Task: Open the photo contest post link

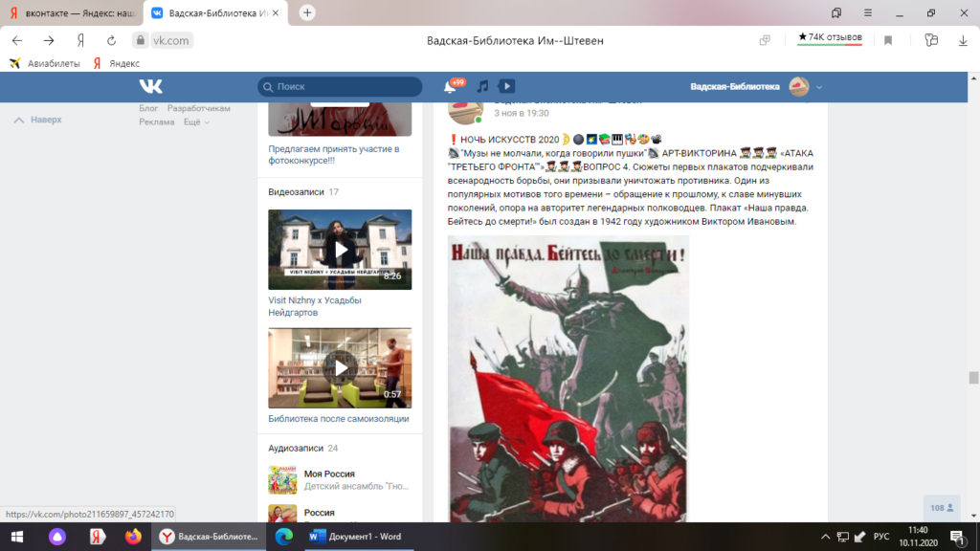Action: [334, 155]
